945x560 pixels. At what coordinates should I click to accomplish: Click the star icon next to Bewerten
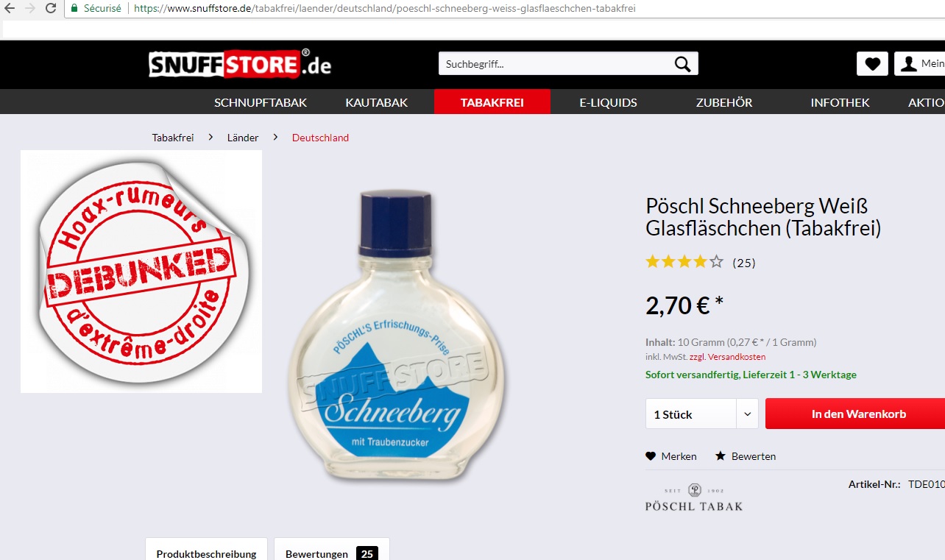point(721,456)
